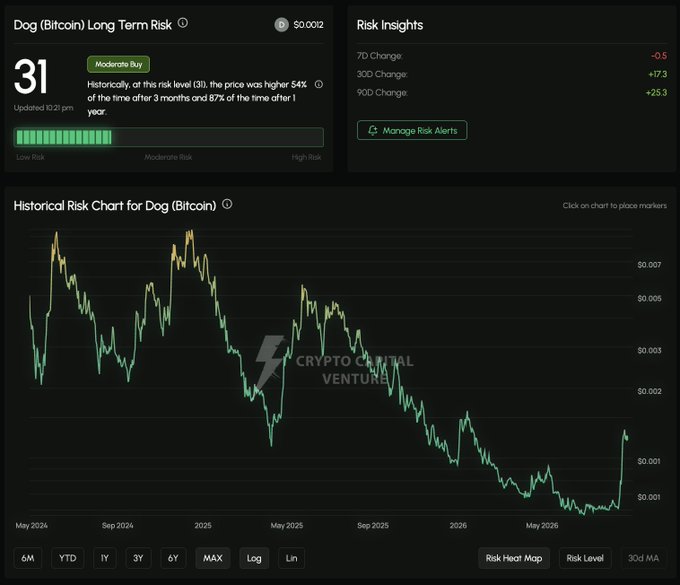
Task: Open info icon beside Long Term Risk title
Action: (x=183, y=23)
